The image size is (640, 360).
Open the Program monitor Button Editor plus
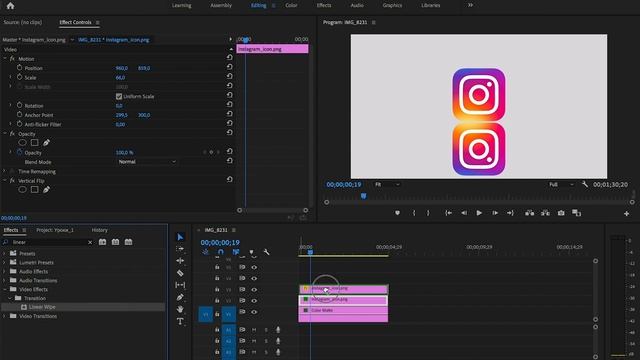627,213
